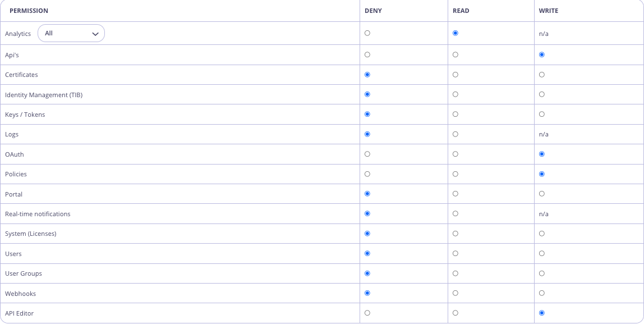The image size is (644, 324).
Task: Open the Analytics 'All' dropdown
Action: 71,34
